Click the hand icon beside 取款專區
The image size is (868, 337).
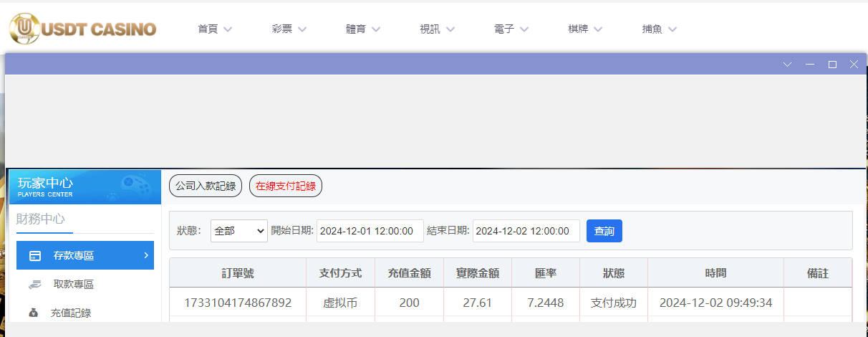[34, 284]
